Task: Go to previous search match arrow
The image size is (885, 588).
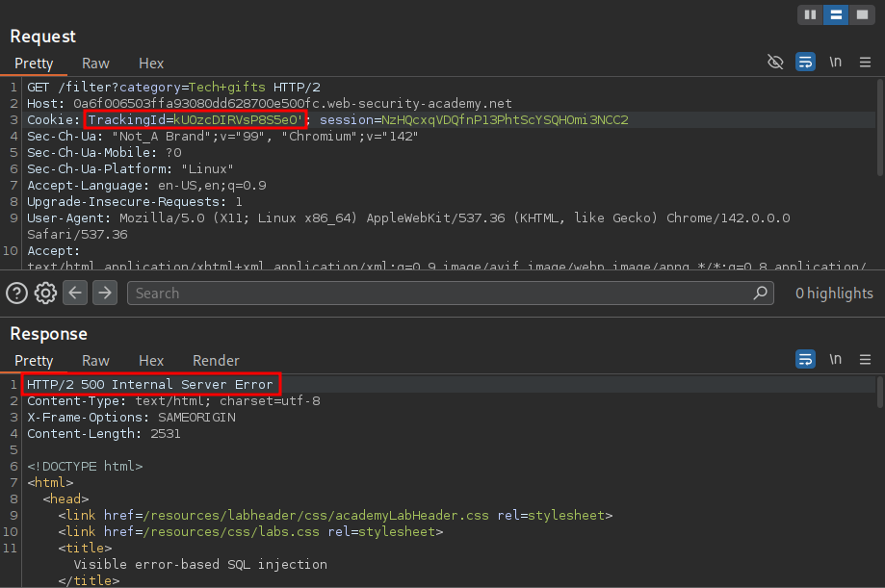Action: pos(76,293)
